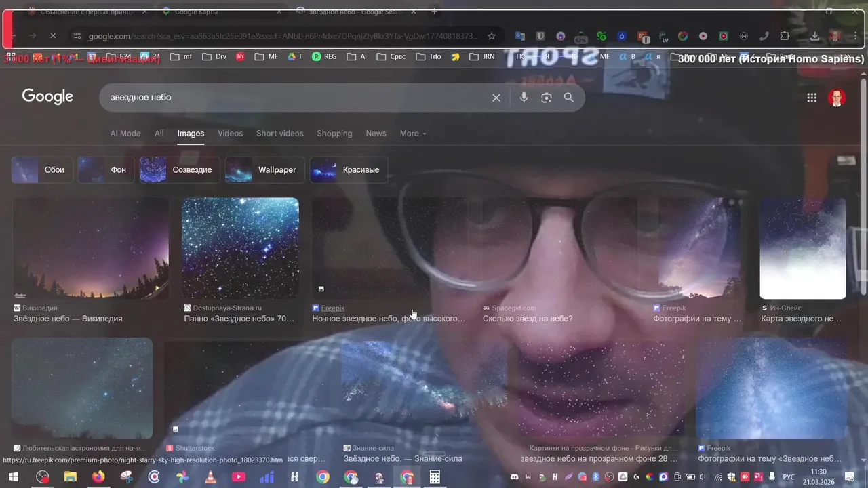
Task: Open Firefox from the taskbar
Action: point(98,477)
